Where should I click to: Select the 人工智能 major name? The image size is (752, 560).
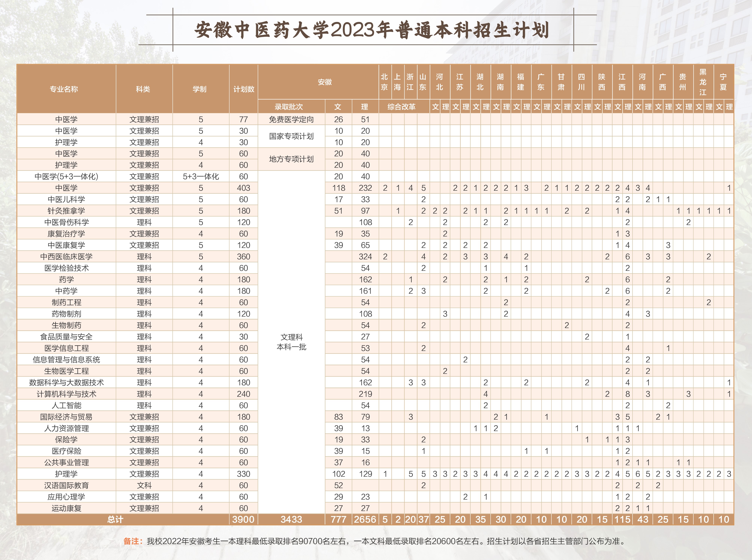(66, 405)
